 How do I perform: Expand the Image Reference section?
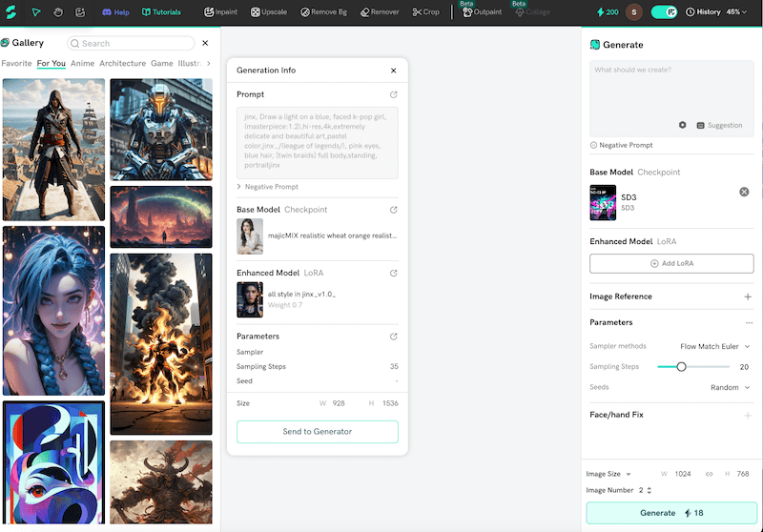[747, 297]
